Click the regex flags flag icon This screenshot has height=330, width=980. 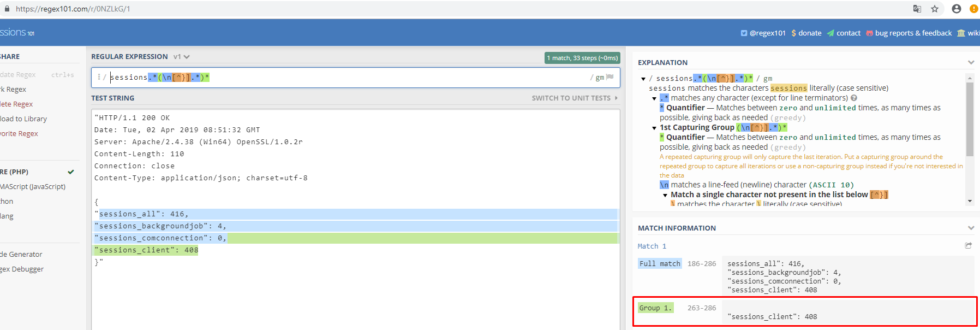coord(610,77)
